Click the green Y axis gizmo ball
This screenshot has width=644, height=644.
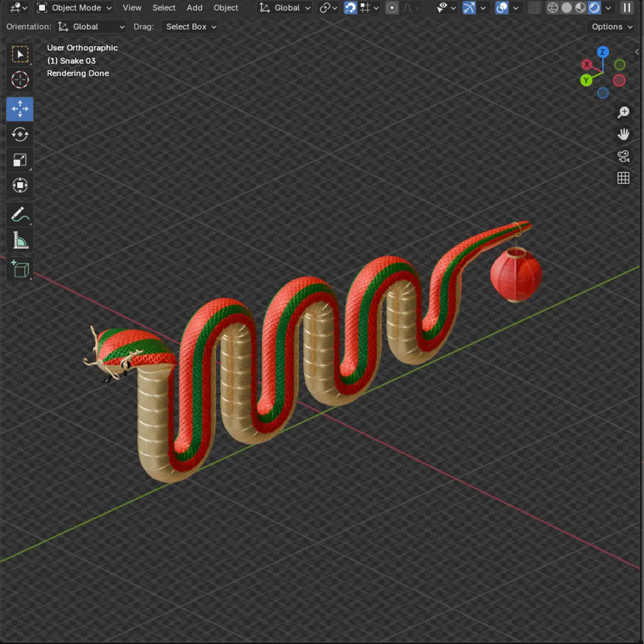tap(586, 80)
